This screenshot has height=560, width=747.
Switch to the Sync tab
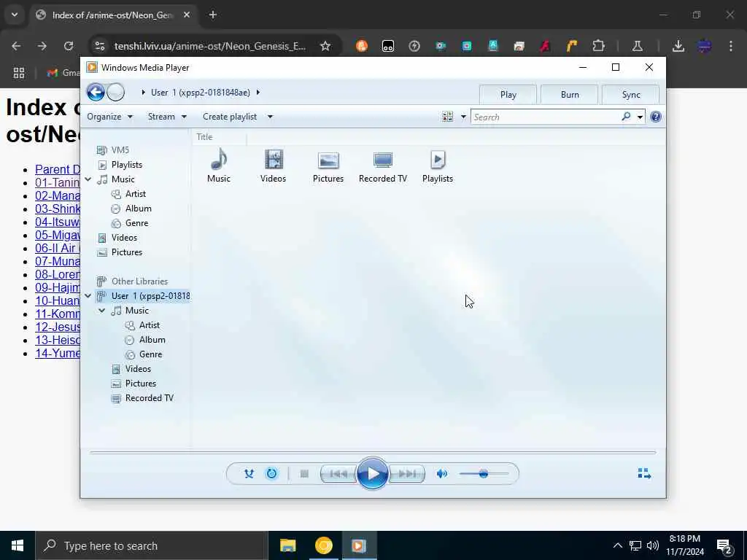coord(631,94)
